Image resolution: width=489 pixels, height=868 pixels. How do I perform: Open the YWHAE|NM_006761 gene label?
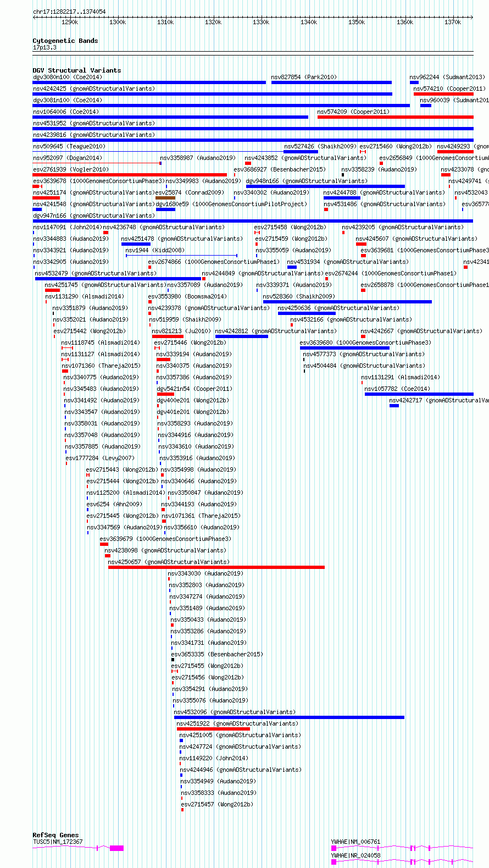point(355,842)
